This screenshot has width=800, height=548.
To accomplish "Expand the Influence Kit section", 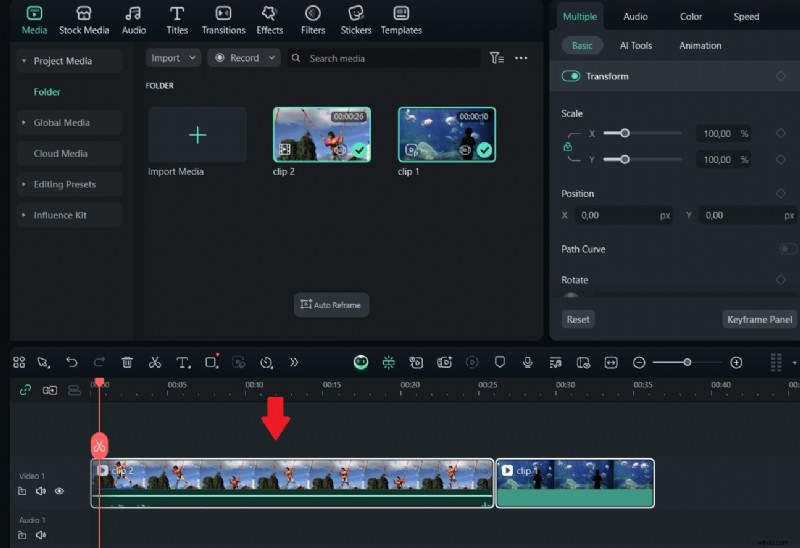I will (x=23, y=215).
